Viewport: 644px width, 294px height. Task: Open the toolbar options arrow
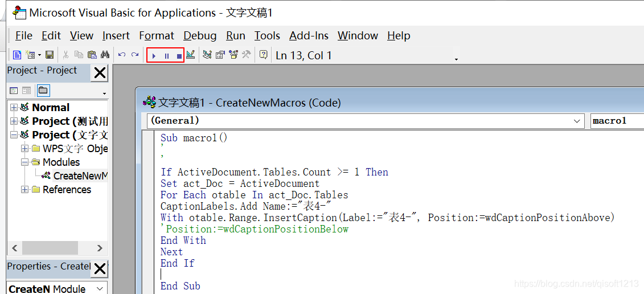point(456,60)
